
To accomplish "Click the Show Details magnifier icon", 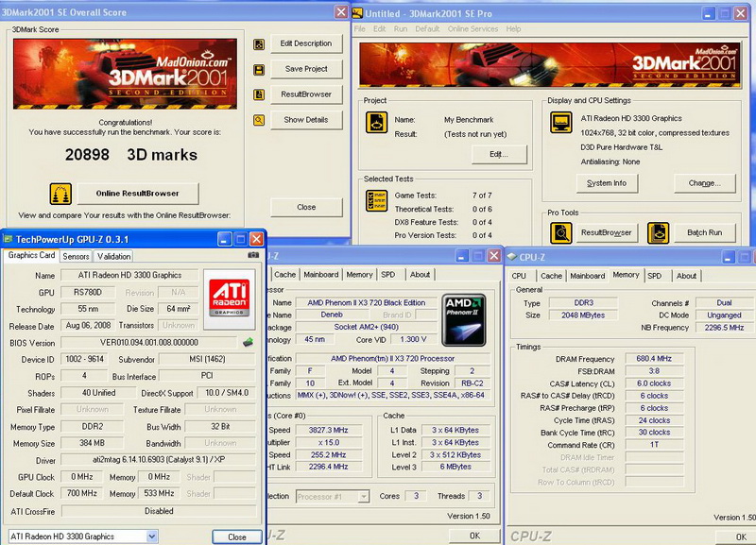I will tap(259, 120).
